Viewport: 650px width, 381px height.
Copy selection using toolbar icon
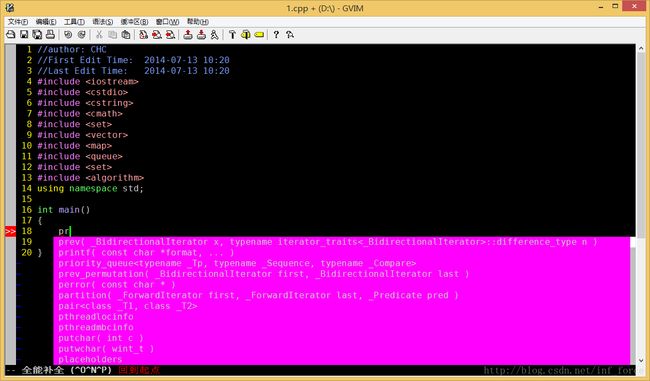(112, 34)
